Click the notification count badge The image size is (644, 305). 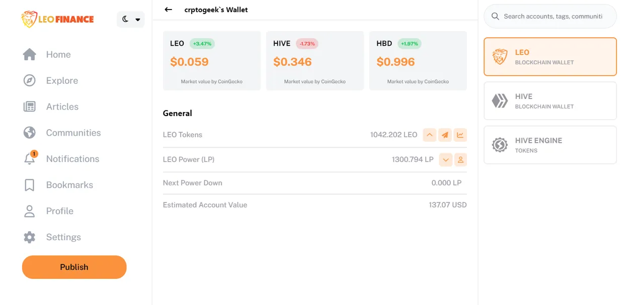pos(34,154)
